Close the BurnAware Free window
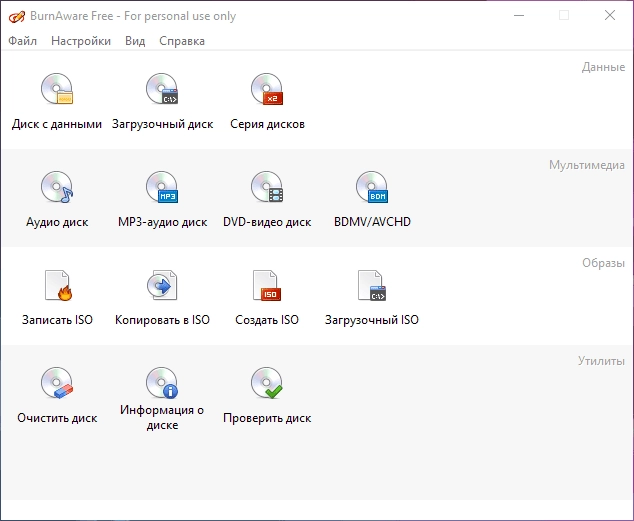Viewport: 634px width, 521px height. 610,15
